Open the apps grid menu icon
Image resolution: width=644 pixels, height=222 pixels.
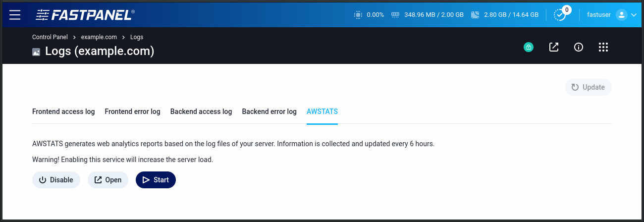click(x=603, y=47)
